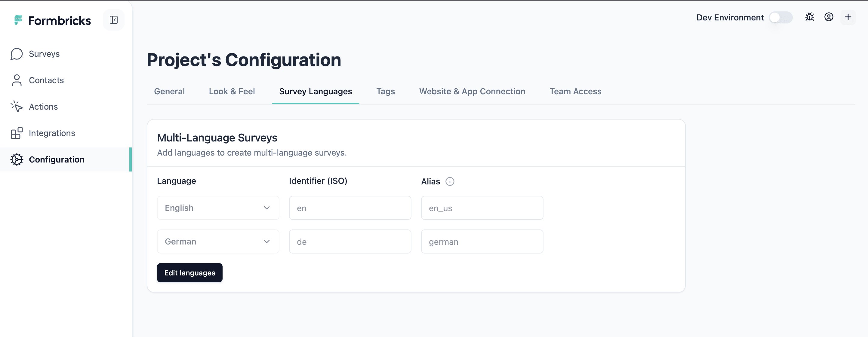This screenshot has width=868, height=337.
Task: Open the user account icon
Action: (829, 17)
